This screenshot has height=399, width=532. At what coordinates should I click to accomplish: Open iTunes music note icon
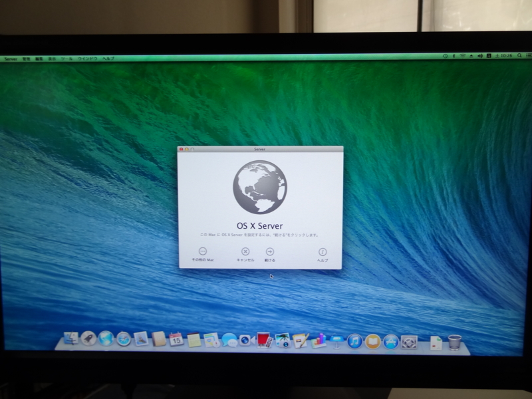pos(354,341)
